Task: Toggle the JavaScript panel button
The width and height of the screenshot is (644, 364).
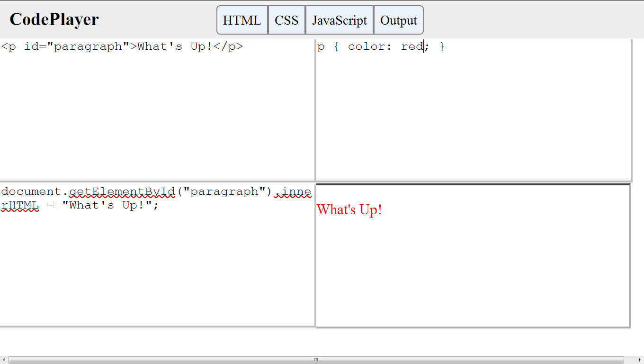Action: point(340,20)
